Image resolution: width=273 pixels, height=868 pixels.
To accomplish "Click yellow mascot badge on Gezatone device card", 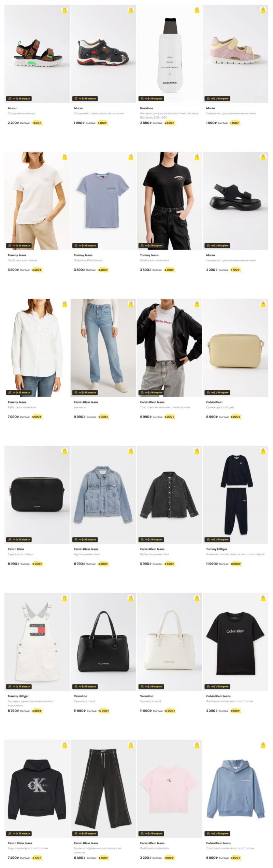I will click(197, 10).
